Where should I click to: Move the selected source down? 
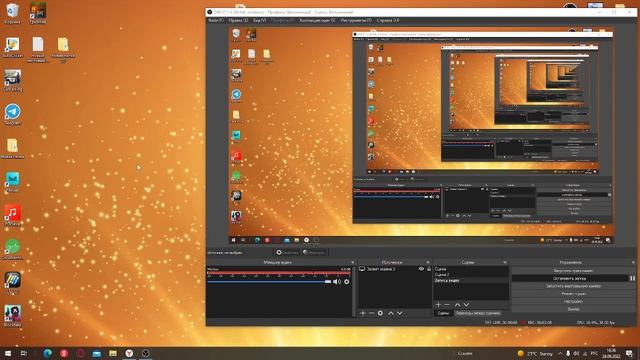tap(400, 313)
